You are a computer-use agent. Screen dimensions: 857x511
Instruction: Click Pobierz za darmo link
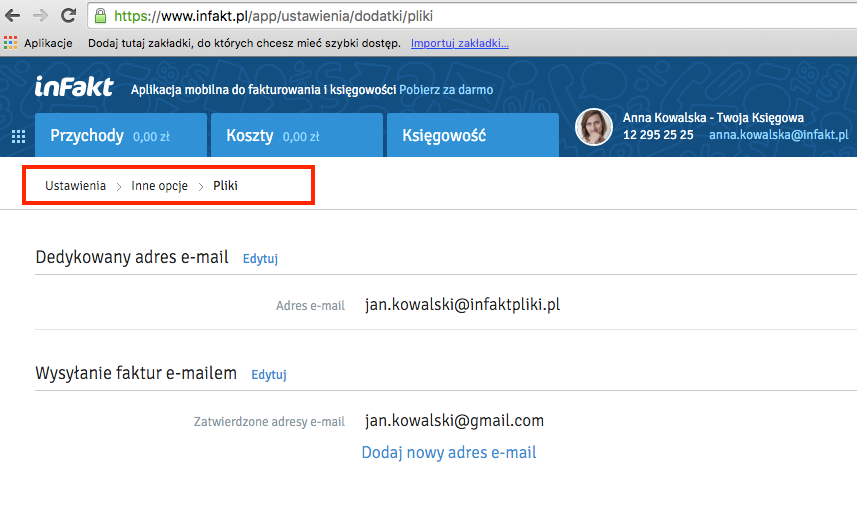(446, 90)
